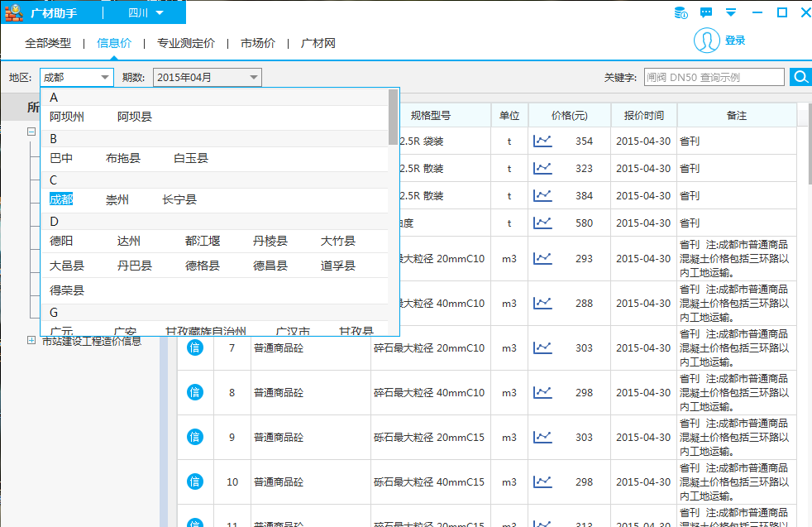Screen dimensions: 812x527
Task: Focus the 关键字 search input field
Action: tap(714, 77)
